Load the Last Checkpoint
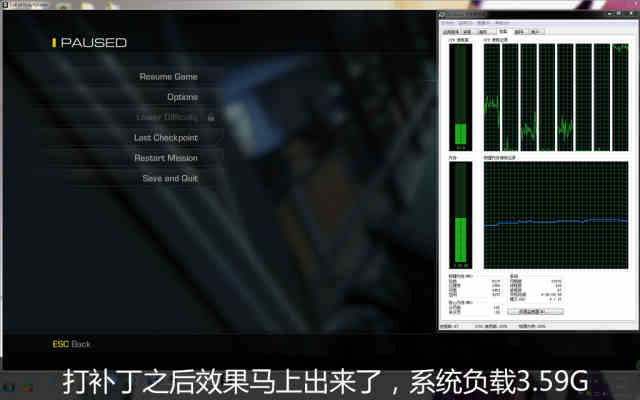 coord(166,138)
